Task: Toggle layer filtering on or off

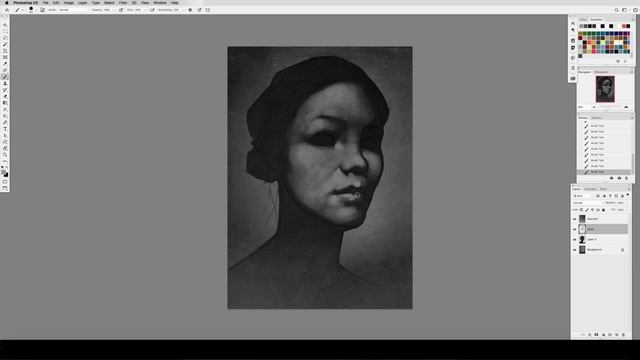Action: 628,195
